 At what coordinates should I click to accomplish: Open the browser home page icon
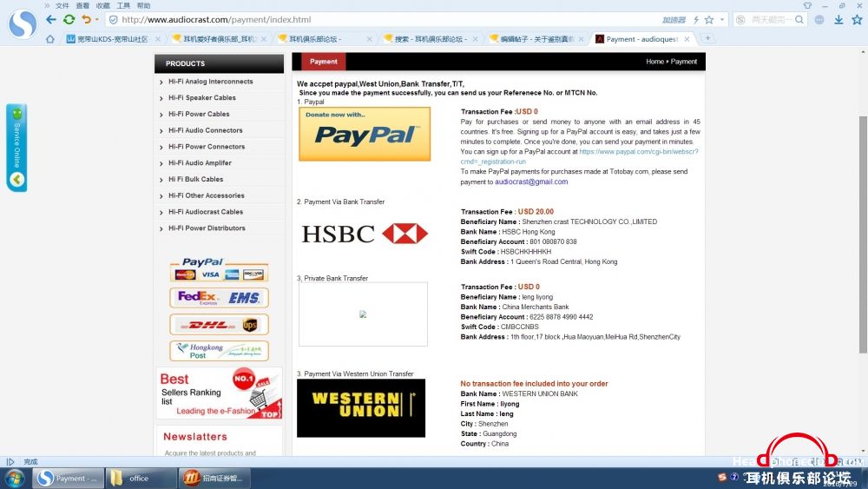[x=49, y=39]
